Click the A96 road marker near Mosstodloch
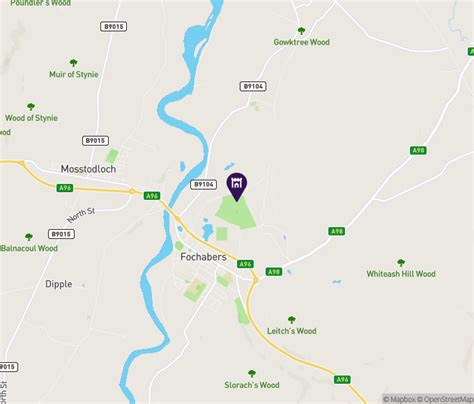Screen dimensions: 474x404 65,188
